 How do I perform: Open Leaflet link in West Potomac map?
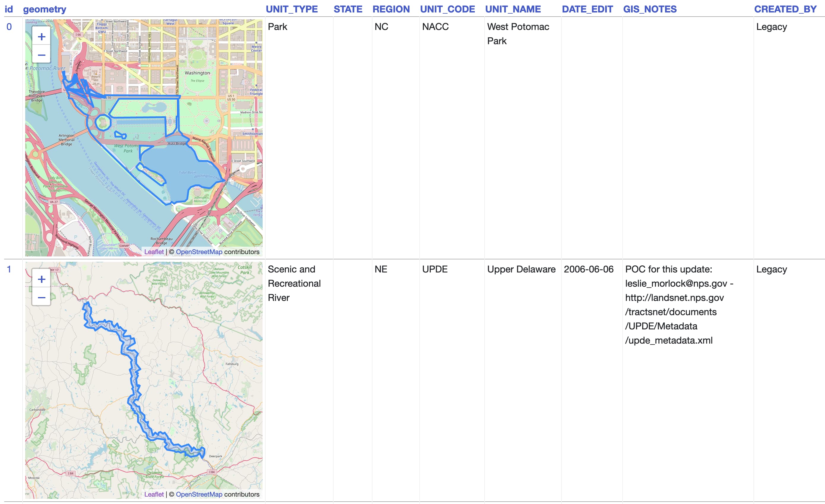pos(154,252)
